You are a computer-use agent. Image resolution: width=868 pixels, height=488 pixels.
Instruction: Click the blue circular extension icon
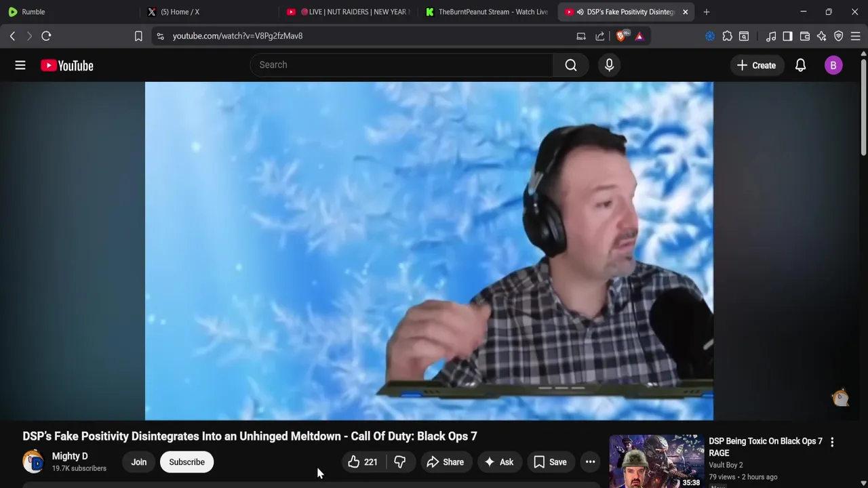click(x=710, y=36)
